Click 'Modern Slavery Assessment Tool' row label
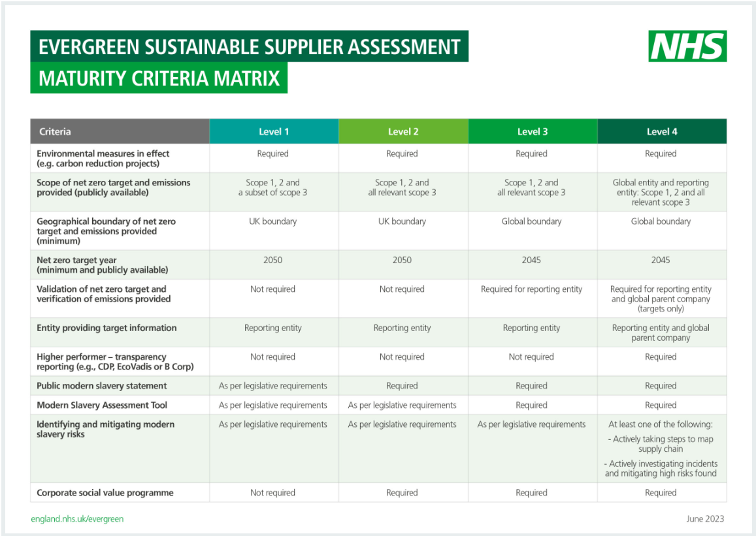The width and height of the screenshot is (756, 536). pos(102,405)
